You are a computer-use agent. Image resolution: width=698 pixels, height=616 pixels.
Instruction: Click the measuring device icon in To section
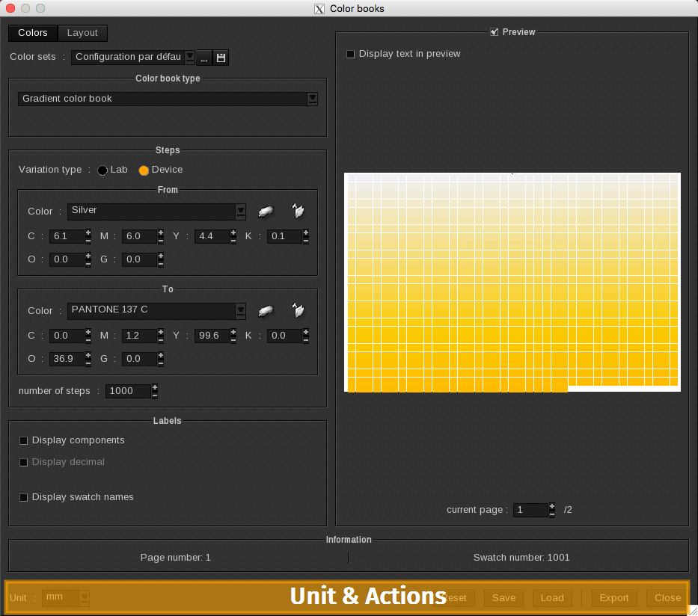coord(266,311)
